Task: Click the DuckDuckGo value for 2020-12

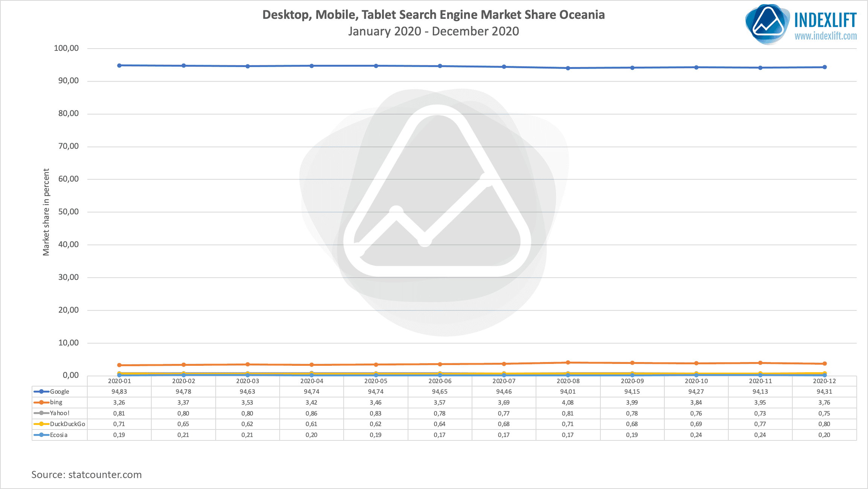Action: click(x=824, y=424)
